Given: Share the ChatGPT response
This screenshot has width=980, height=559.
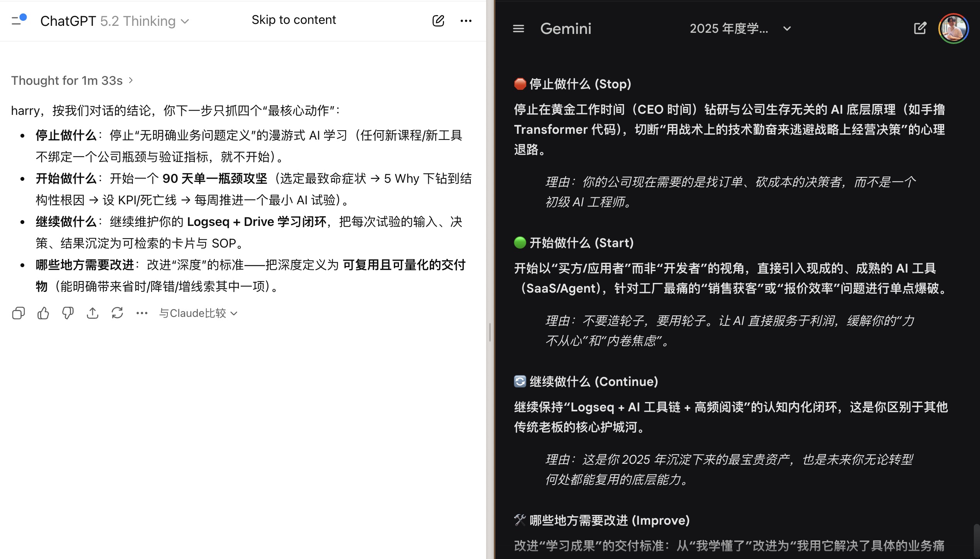Looking at the screenshot, I should coord(93,313).
